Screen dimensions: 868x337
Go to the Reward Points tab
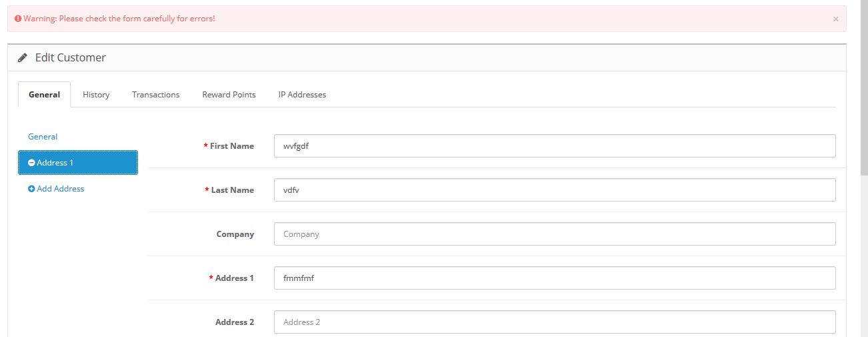click(229, 95)
